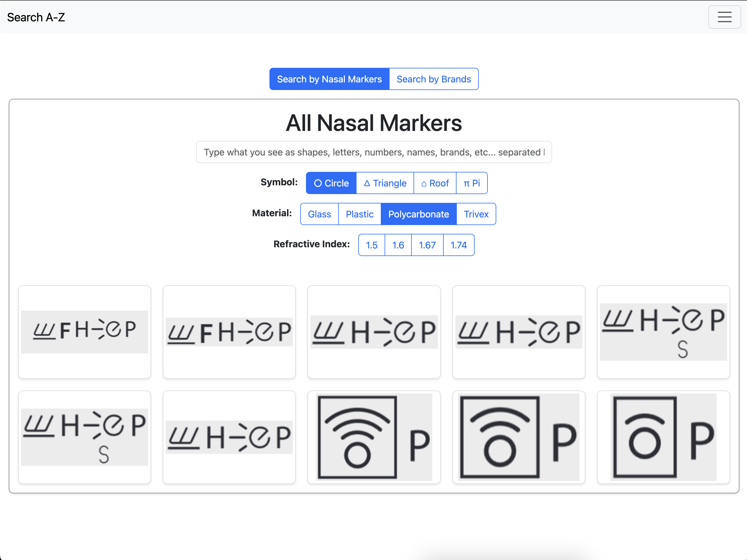Enable the Triangle symbol filter
The width and height of the screenshot is (747, 560).
point(385,183)
